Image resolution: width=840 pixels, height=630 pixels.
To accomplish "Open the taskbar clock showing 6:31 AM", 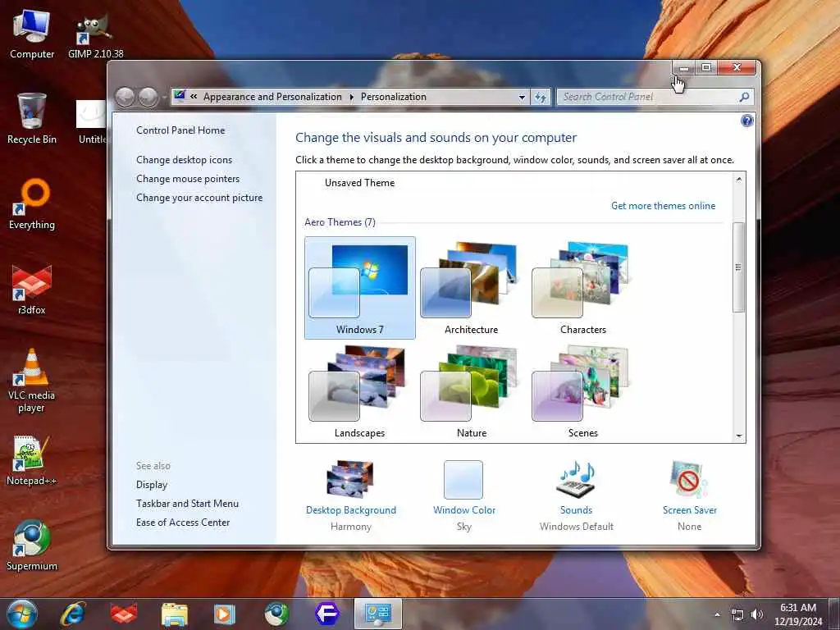I will click(x=797, y=614).
